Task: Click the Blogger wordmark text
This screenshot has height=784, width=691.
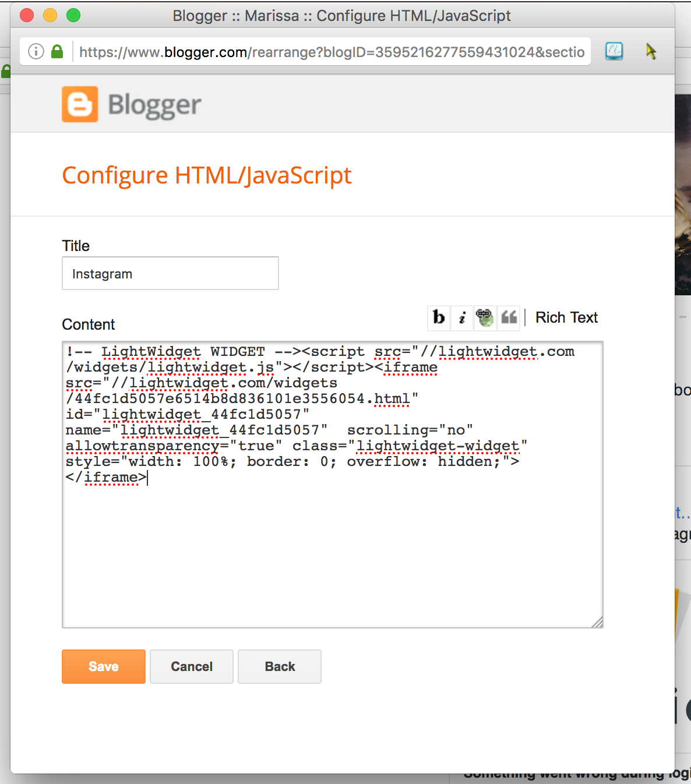Action: (154, 105)
